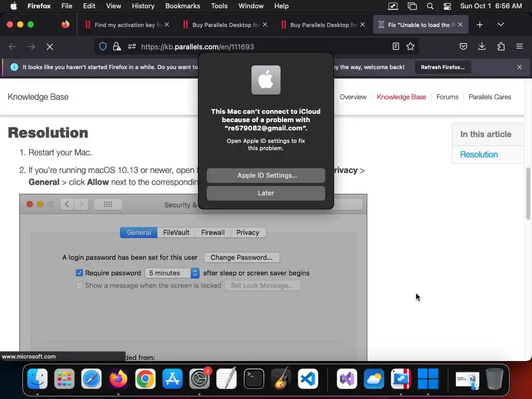Stop loading the page

50,46
